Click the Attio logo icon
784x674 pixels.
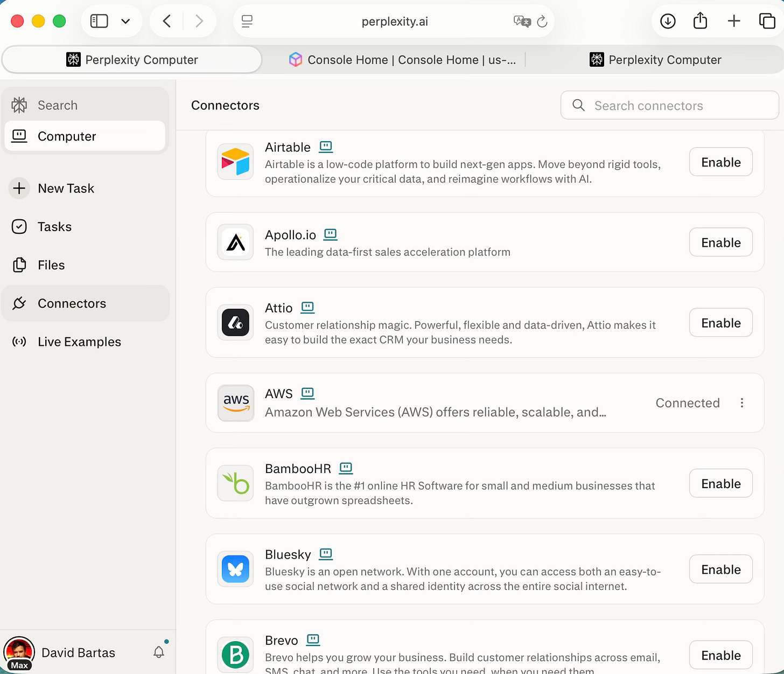pyautogui.click(x=236, y=322)
